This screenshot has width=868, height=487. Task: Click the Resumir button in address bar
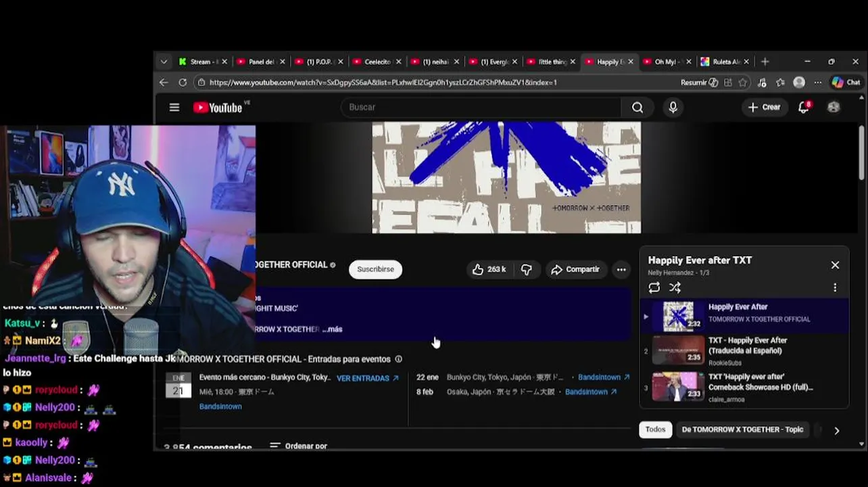(699, 83)
